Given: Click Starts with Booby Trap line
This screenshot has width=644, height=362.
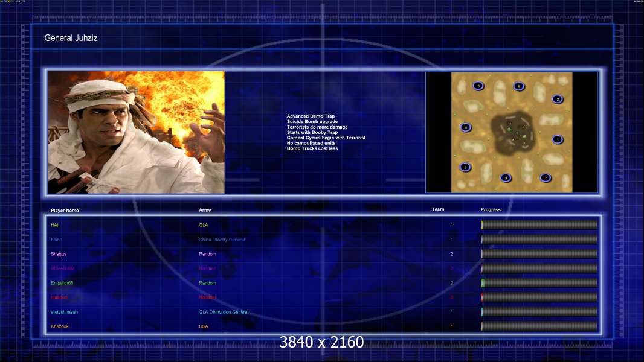Looking at the screenshot, I should click(x=312, y=132).
